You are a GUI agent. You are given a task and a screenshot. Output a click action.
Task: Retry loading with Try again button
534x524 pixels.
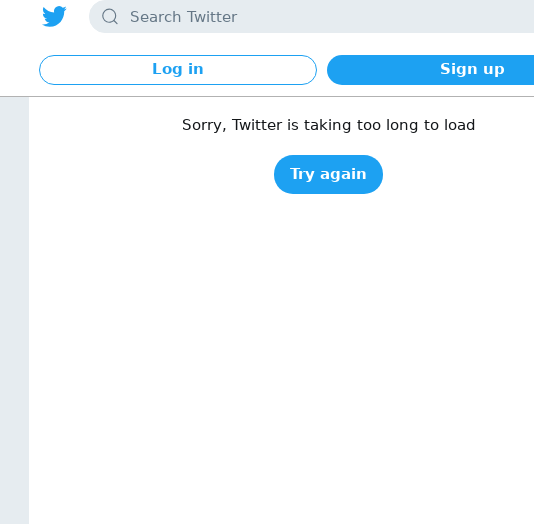(x=328, y=174)
